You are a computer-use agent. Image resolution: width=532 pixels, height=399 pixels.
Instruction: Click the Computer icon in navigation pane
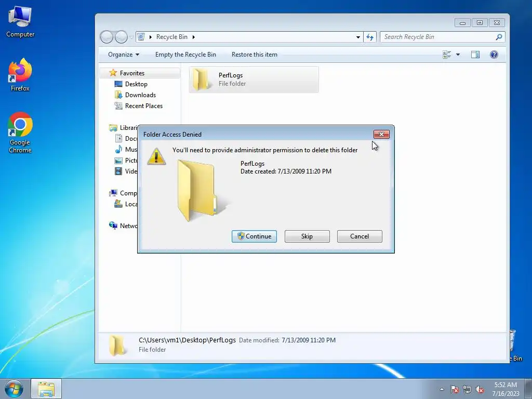pos(113,193)
